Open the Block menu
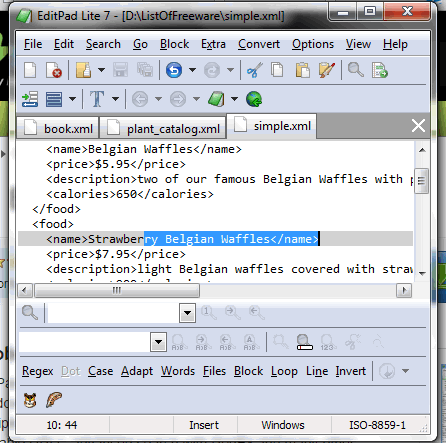This screenshot has height=443, width=446. [174, 44]
